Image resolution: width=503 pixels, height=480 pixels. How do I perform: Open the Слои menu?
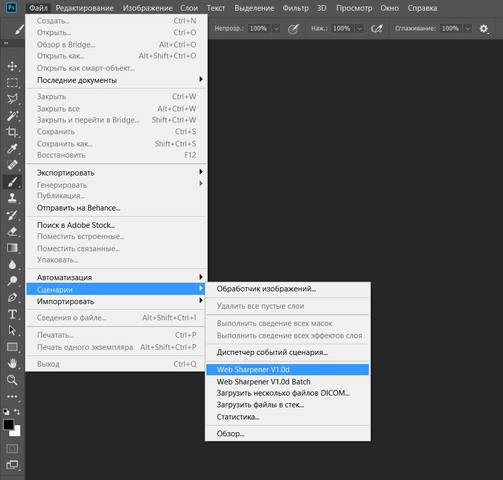tap(189, 8)
